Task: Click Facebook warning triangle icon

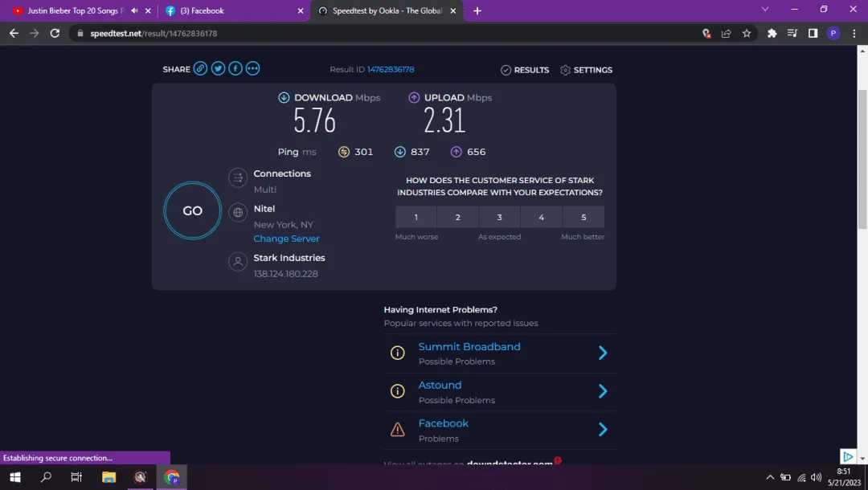Action: (398, 429)
